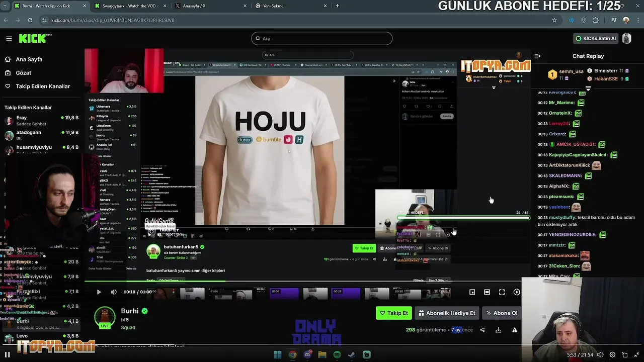Click chat username SKALEDMANN
The height and width of the screenshot is (362, 644).
(565, 176)
